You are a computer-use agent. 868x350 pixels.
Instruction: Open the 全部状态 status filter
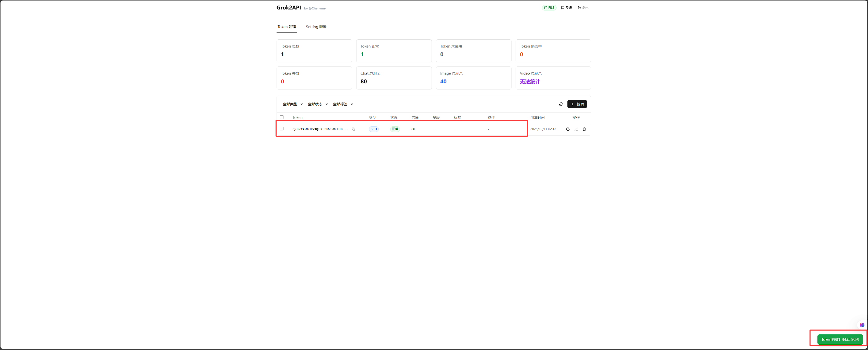point(318,104)
